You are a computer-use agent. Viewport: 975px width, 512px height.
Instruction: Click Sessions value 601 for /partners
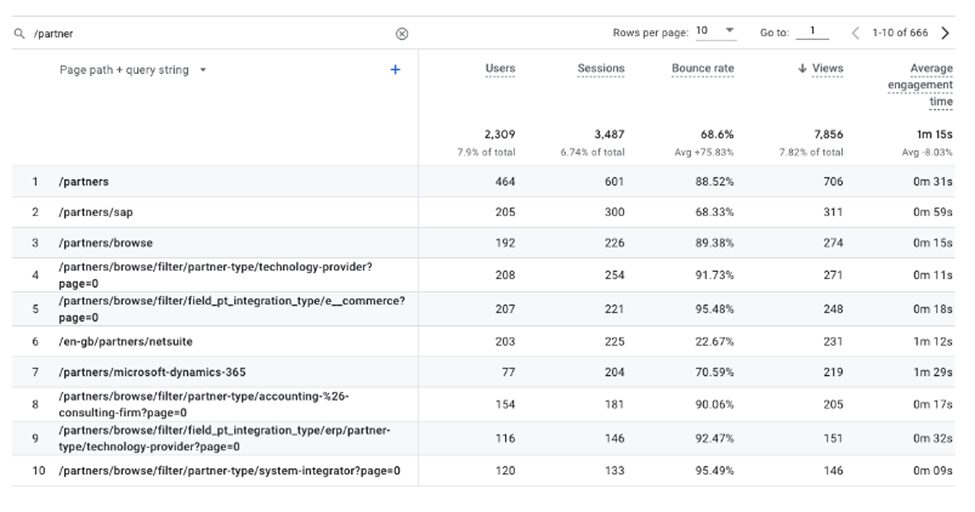tap(614, 182)
